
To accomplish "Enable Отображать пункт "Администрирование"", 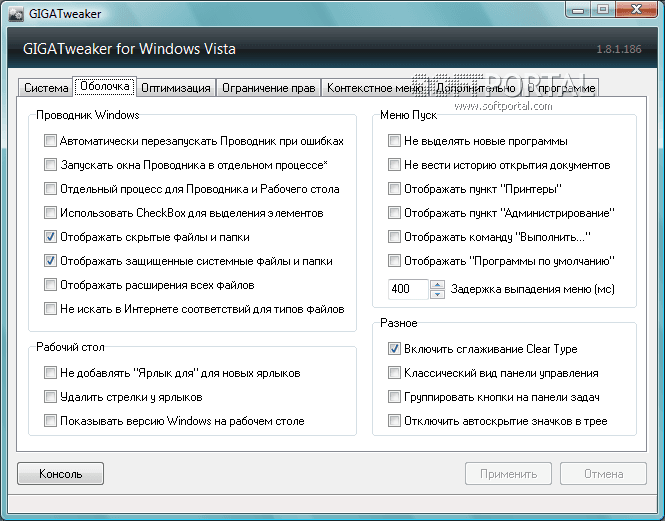I will click(x=394, y=213).
